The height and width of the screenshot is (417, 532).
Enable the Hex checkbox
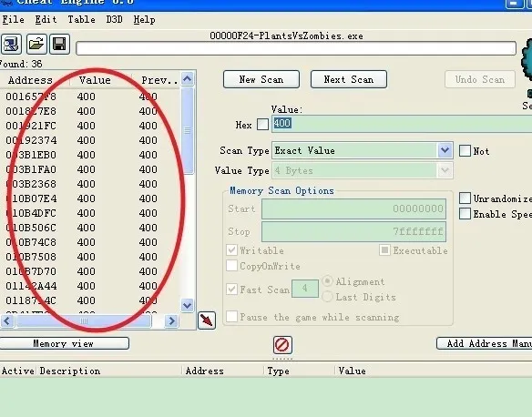[262, 125]
